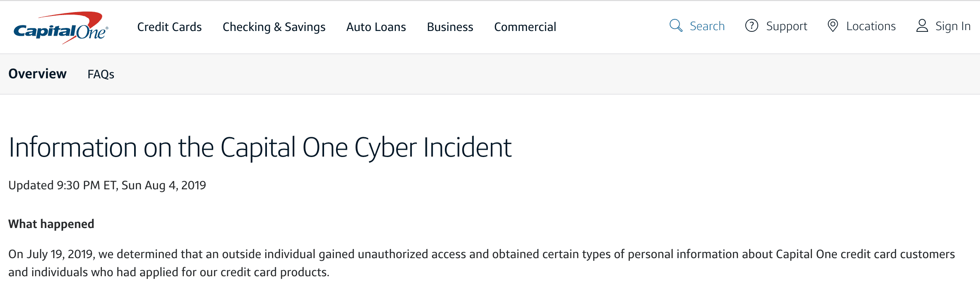Go to the Locations text link
Image resolution: width=980 pixels, height=296 pixels.
[x=871, y=26]
